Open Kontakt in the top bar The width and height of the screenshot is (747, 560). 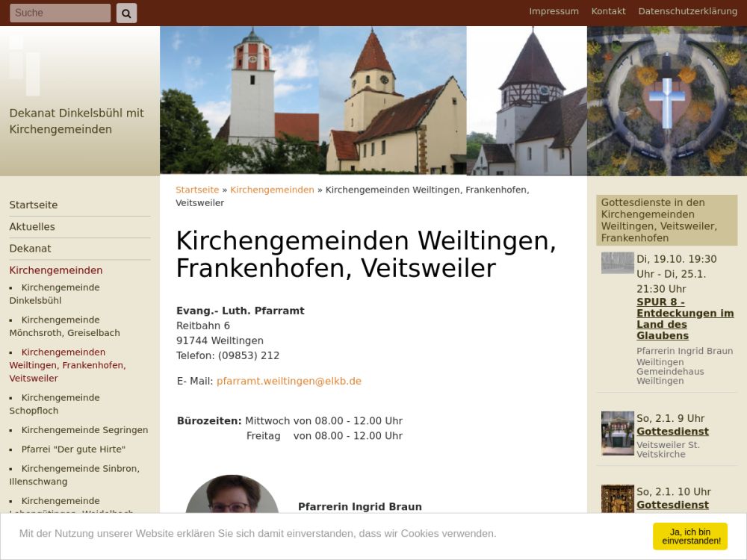coord(608,11)
